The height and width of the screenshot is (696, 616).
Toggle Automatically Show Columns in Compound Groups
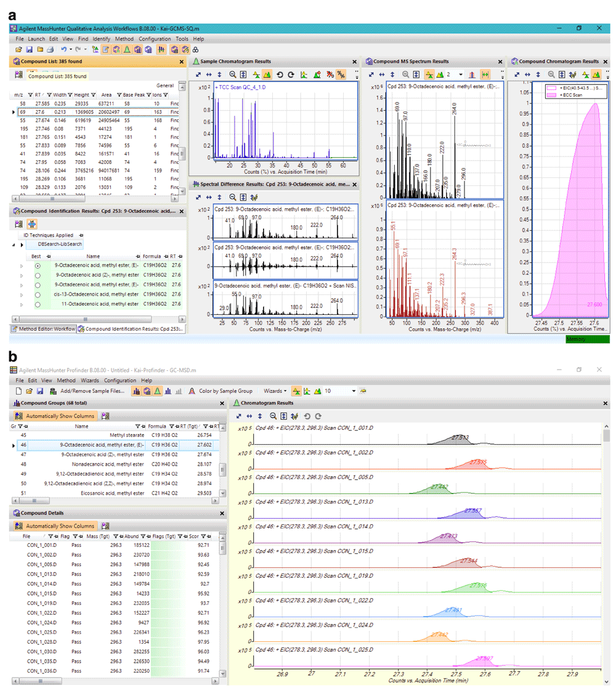pos(55,416)
